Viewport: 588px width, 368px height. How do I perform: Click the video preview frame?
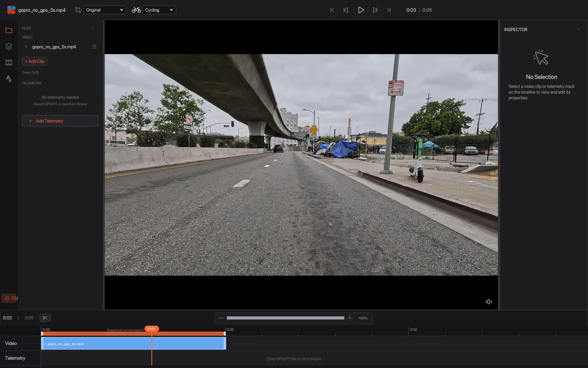click(301, 165)
